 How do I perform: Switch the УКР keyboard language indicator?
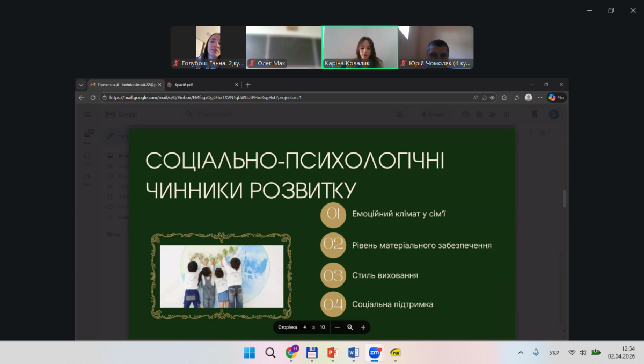click(x=554, y=353)
